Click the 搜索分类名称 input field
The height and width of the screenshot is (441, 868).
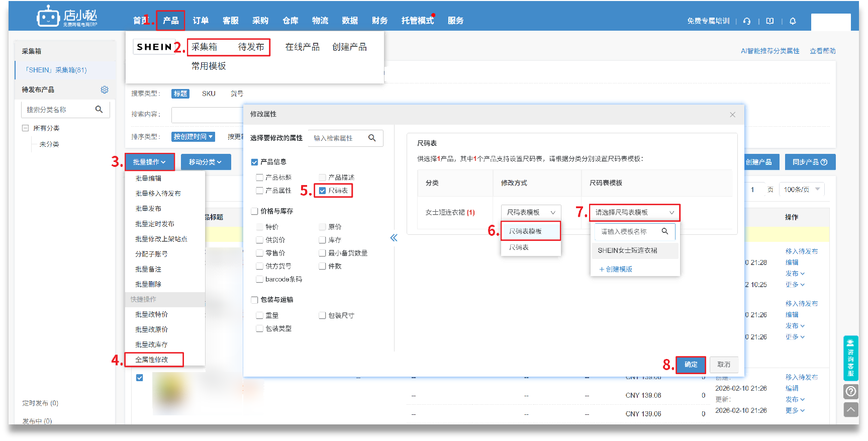point(58,110)
